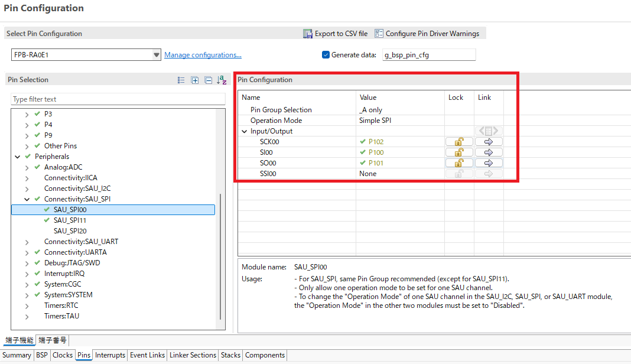Click the Expand All icon in Pin Selection
Viewport: 631px width, 364px height.
195,80
